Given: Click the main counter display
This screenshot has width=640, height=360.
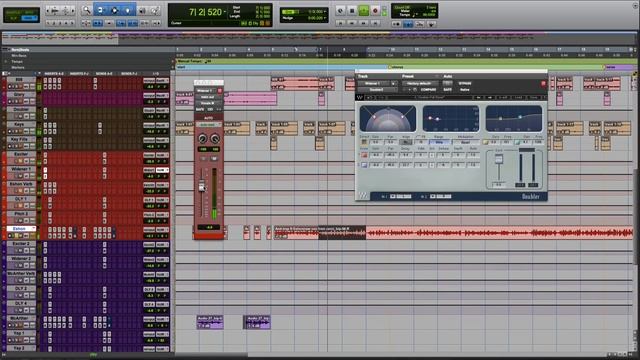Looking at the screenshot, I should point(207,12).
